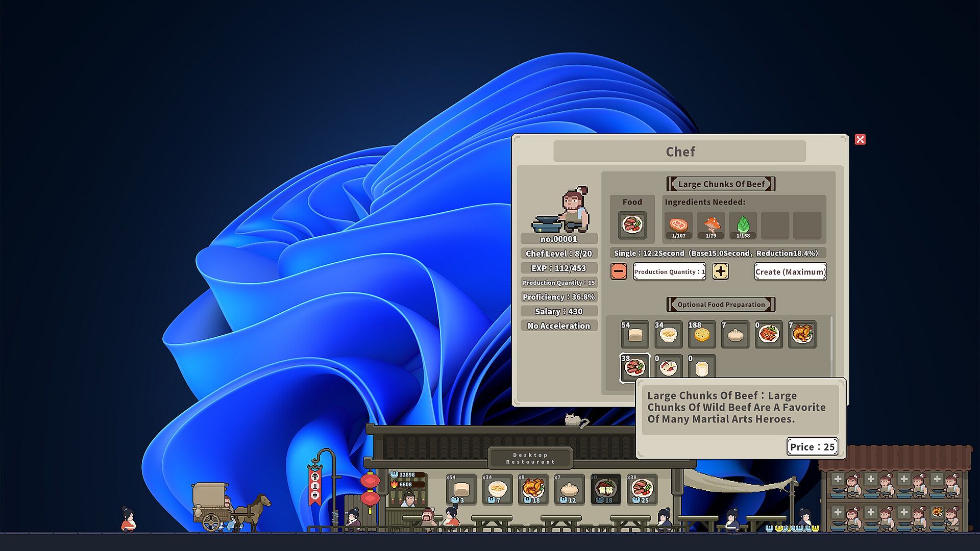Click the Desktop Restaurant sign

(x=530, y=458)
